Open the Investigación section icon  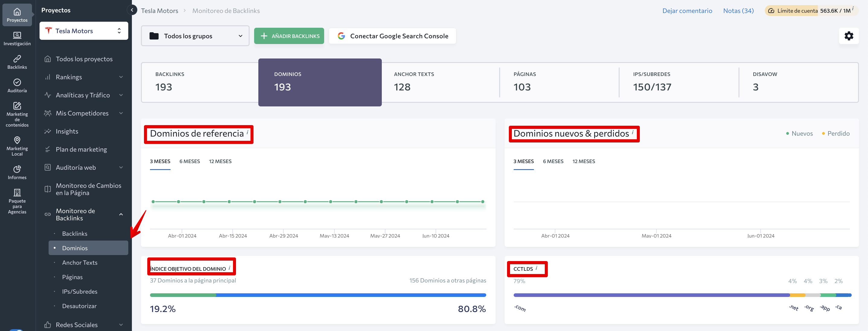tap(17, 35)
